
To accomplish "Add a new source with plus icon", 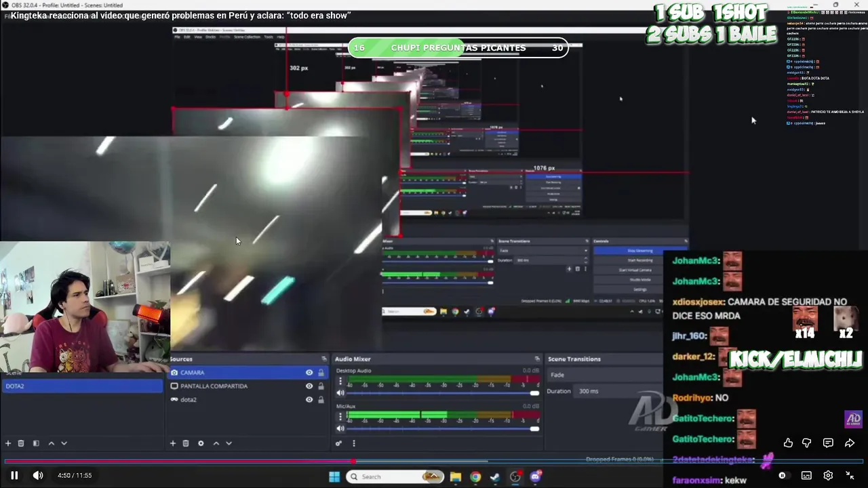I will point(173,443).
